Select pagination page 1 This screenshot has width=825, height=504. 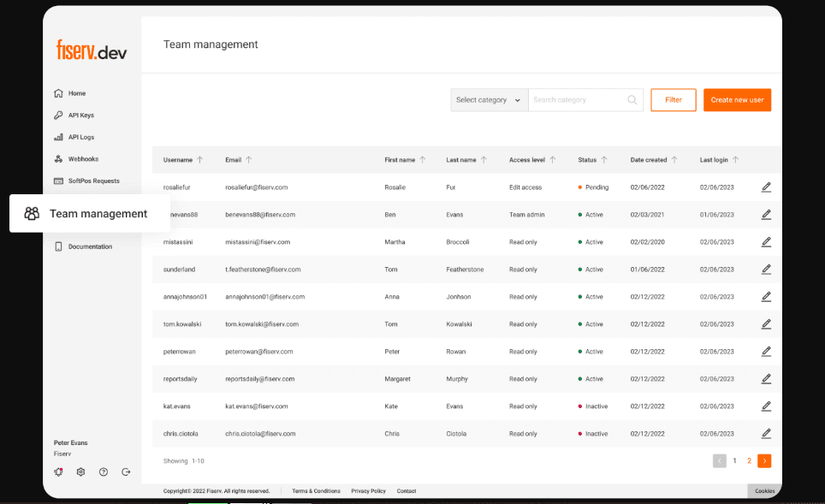(734, 461)
